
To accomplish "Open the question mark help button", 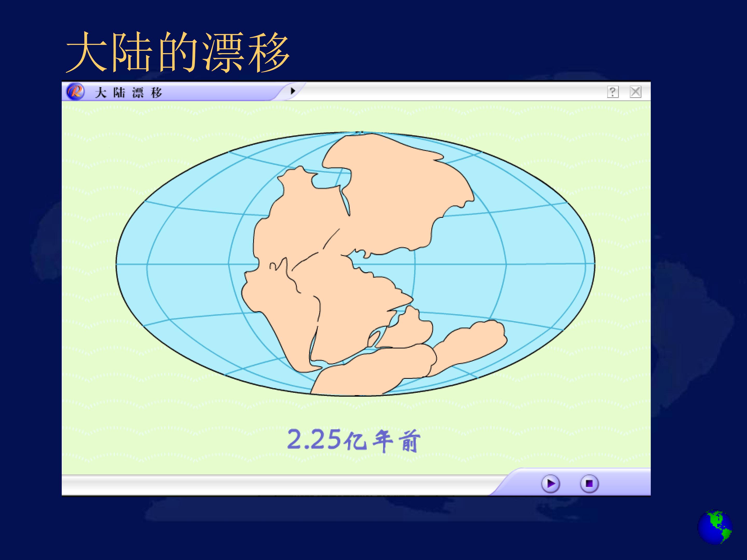I will (x=613, y=92).
